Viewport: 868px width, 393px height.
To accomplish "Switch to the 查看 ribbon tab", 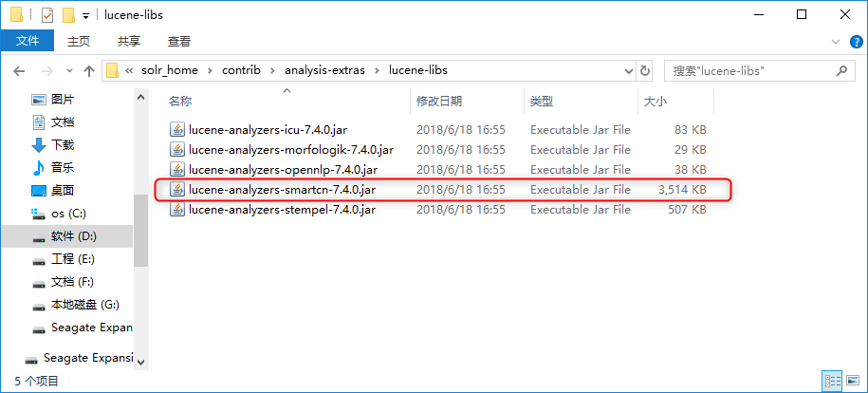I will [x=179, y=41].
